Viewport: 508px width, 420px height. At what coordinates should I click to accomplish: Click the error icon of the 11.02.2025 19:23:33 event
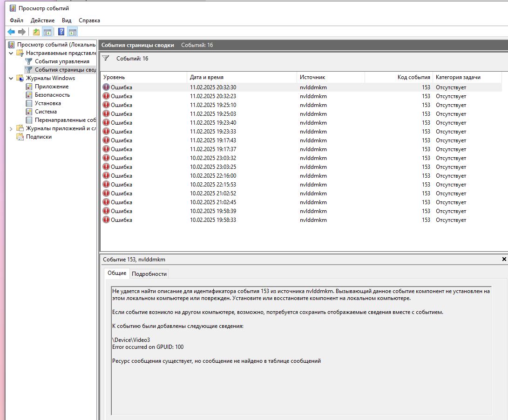click(106, 131)
